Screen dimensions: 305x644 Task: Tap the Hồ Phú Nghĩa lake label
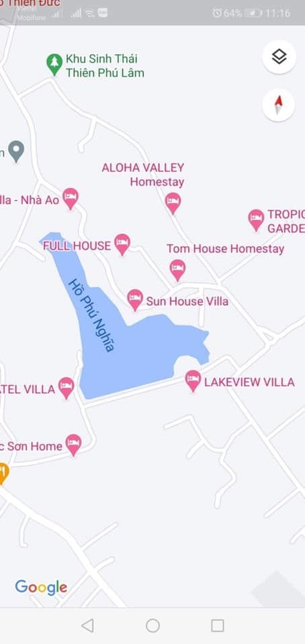pos(91,315)
